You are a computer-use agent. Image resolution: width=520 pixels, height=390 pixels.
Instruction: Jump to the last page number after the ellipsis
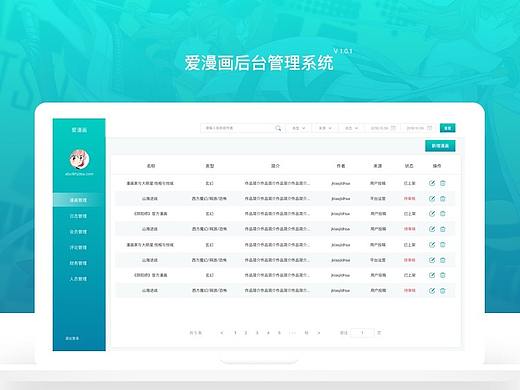306,332
